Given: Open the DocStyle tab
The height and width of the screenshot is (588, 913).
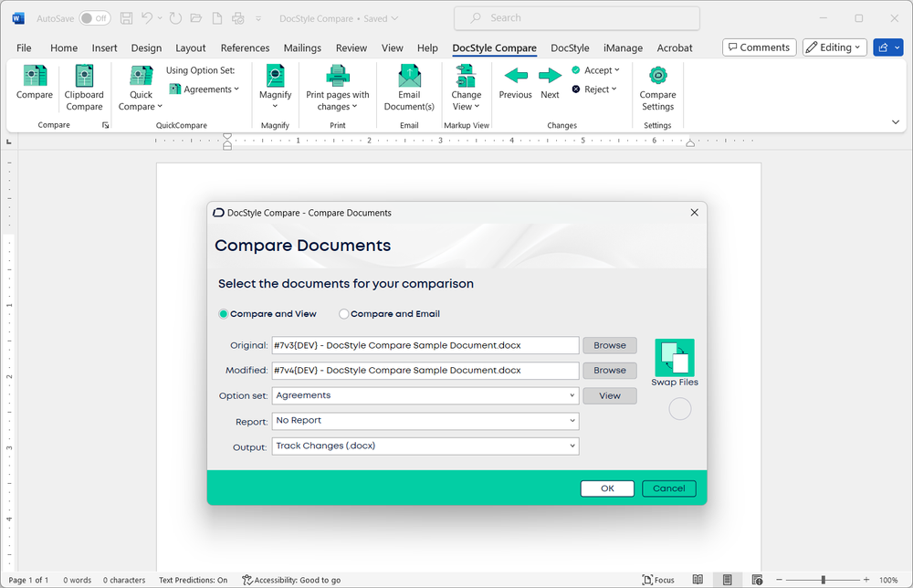Looking at the screenshot, I should (x=570, y=47).
